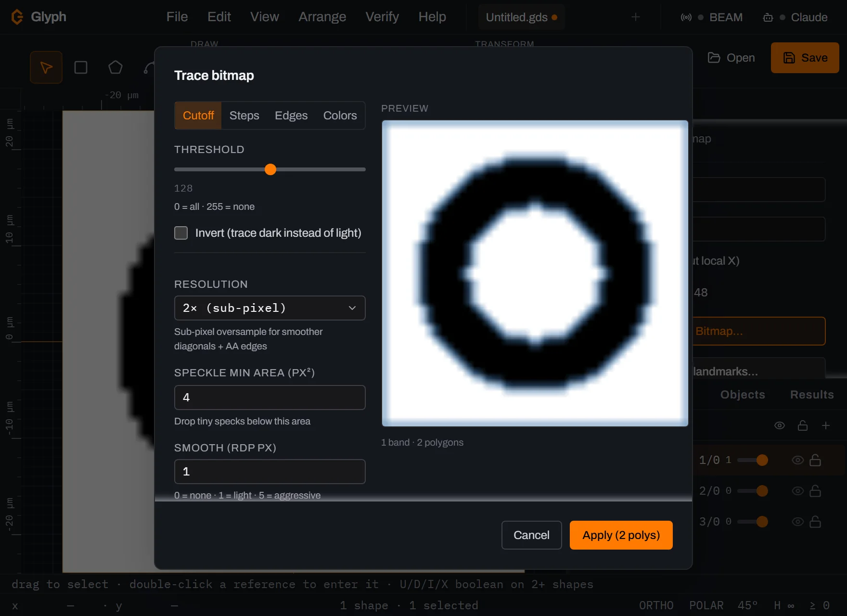Click the Save button
Screen dimensions: 847x616
pos(805,58)
